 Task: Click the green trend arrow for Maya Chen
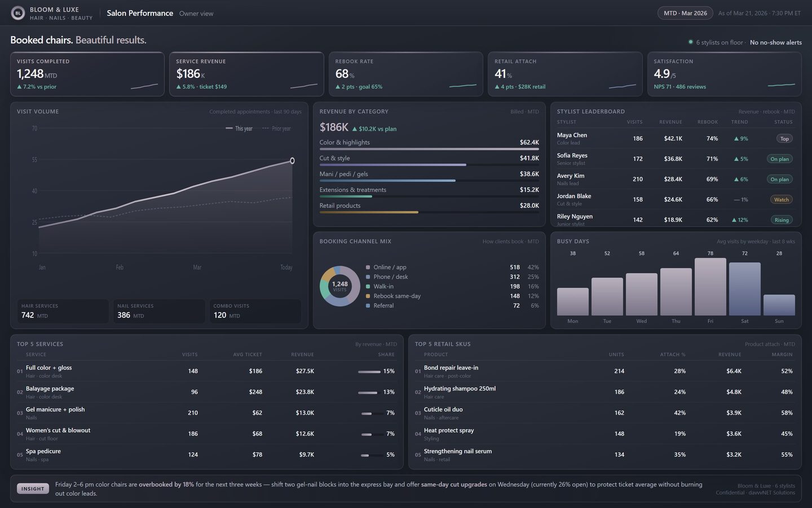tap(736, 139)
